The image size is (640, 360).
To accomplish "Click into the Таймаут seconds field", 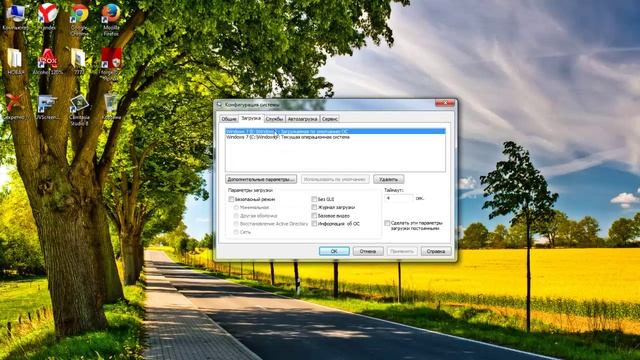I will point(398,198).
